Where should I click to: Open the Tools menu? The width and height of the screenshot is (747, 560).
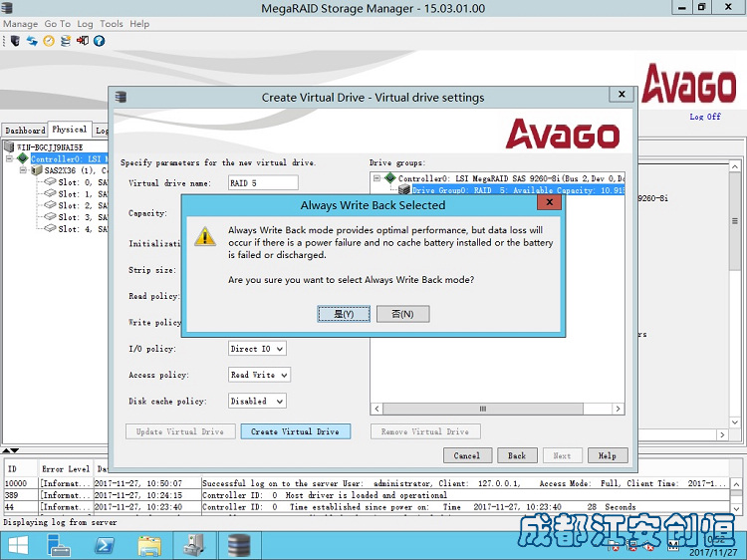(111, 24)
